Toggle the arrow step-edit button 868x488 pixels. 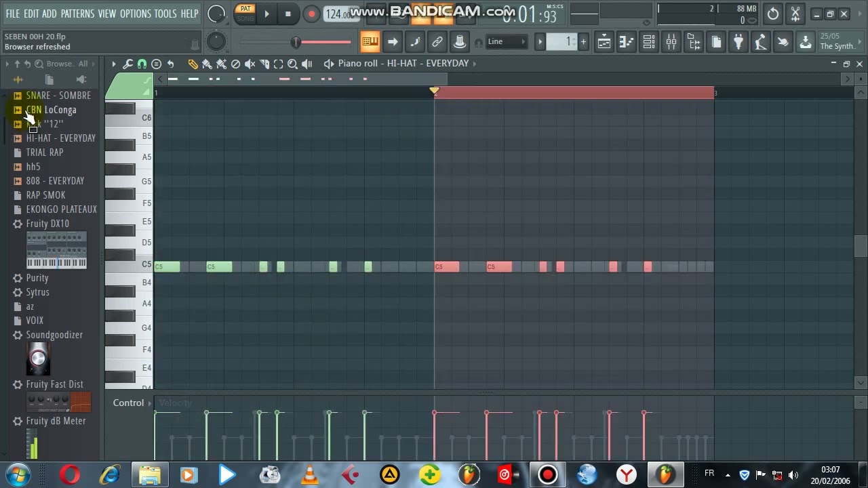(x=392, y=42)
